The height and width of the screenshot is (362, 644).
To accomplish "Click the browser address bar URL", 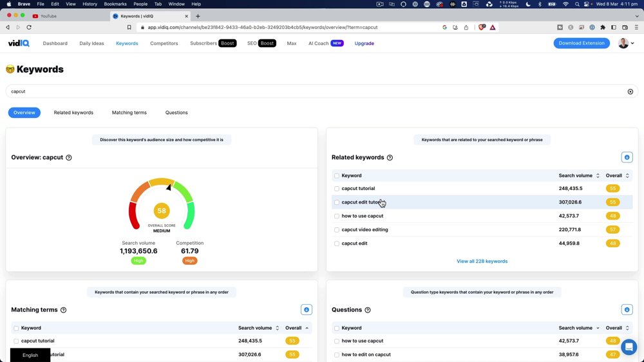I will pos(263,28).
